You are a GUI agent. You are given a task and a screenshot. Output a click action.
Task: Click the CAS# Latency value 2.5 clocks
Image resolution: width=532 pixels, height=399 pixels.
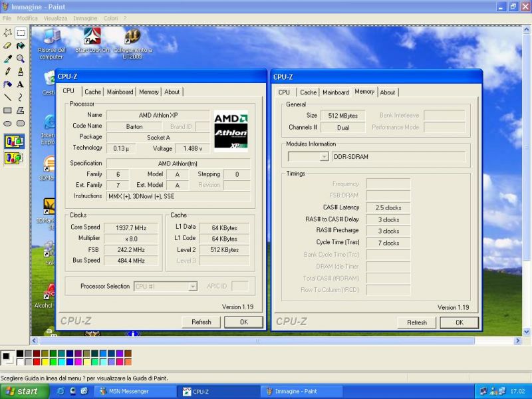click(x=388, y=207)
